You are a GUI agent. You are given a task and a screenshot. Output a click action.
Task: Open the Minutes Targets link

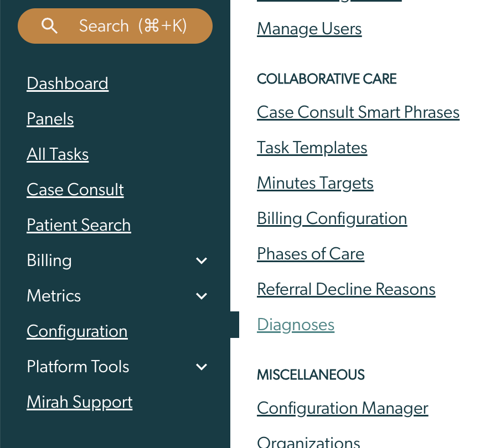click(315, 183)
